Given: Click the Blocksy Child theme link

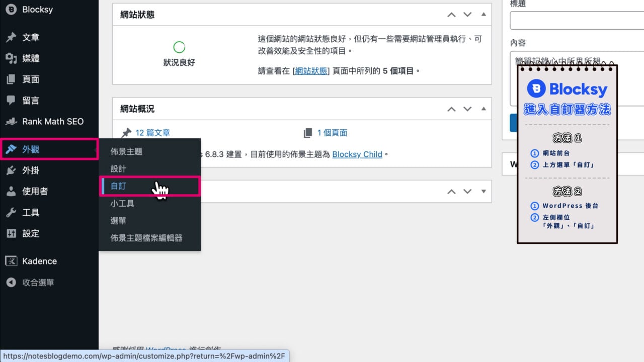Looking at the screenshot, I should point(357,154).
